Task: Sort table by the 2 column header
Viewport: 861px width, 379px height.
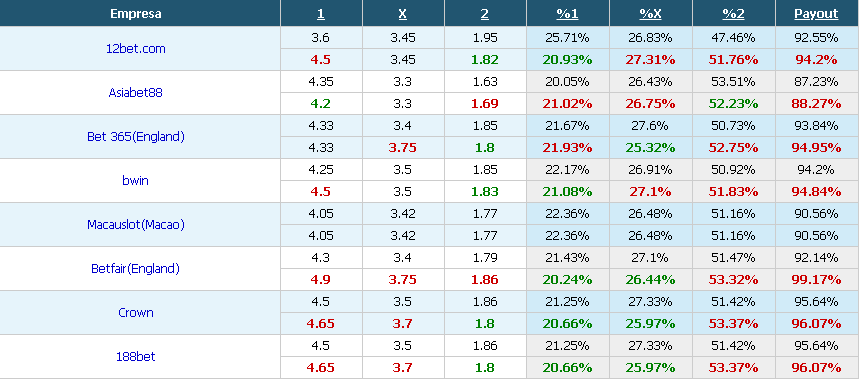Action: 484,14
